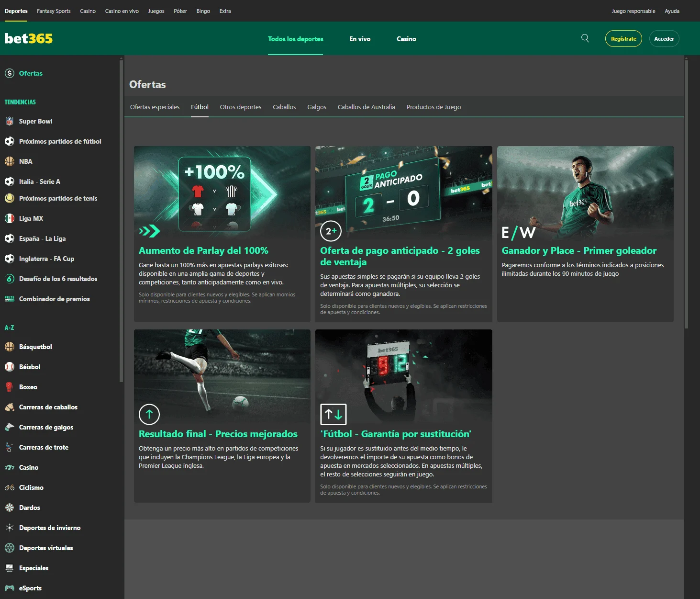Viewport: 700px width, 599px height.
Task: Click the Acceder login button
Action: point(664,39)
